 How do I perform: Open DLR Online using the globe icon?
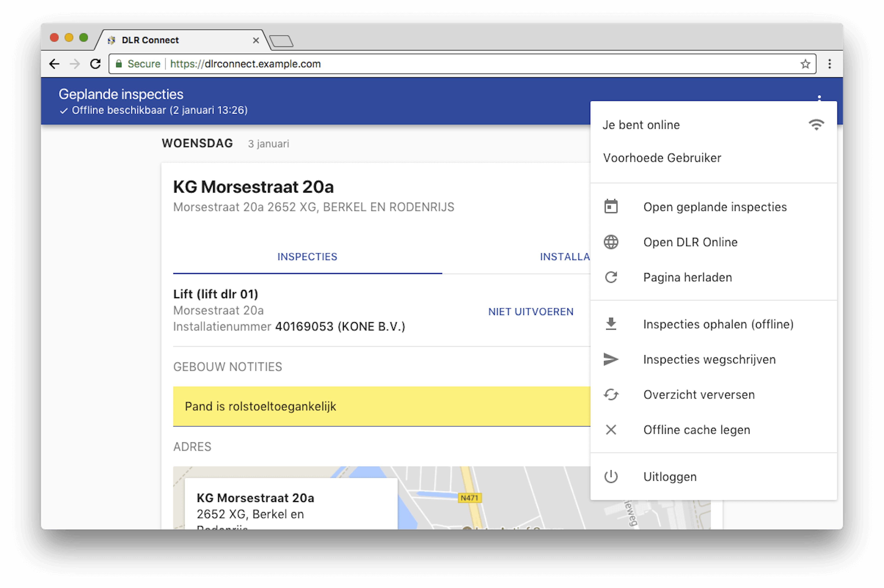pos(611,242)
